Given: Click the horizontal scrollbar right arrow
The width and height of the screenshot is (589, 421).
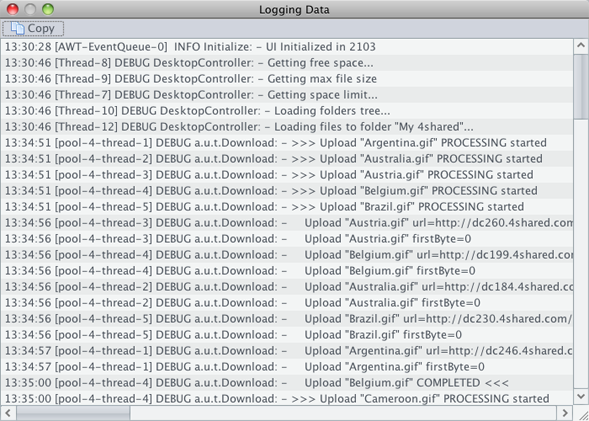Looking at the screenshot, I should (x=565, y=413).
